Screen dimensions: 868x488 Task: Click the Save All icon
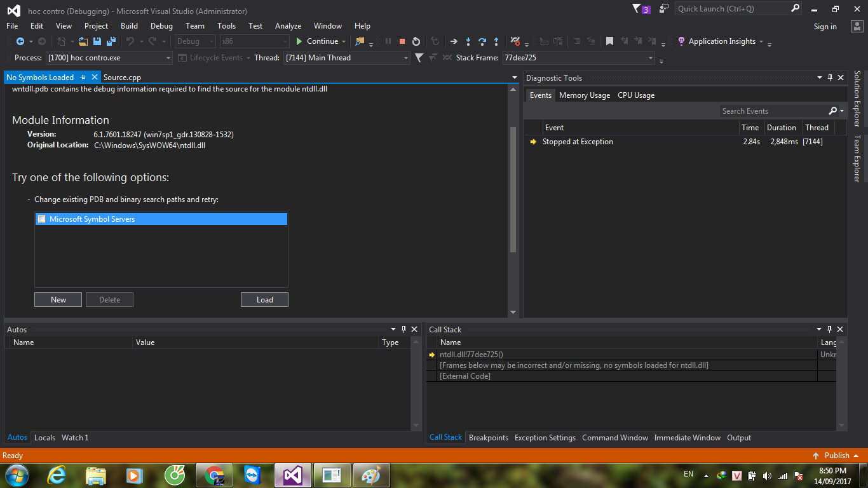point(111,41)
